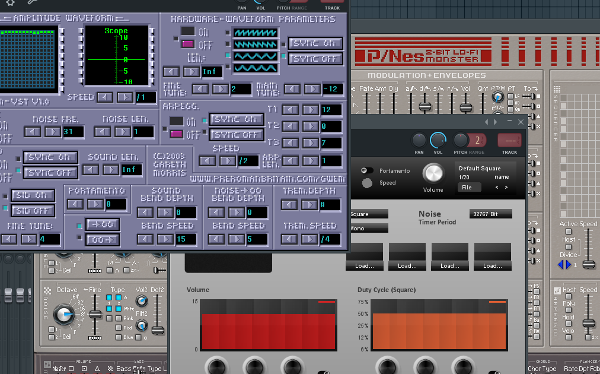Image resolution: width=600 pixels, height=374 pixels.
Task: Go to previous preset with < arrow
Action: 497,188
